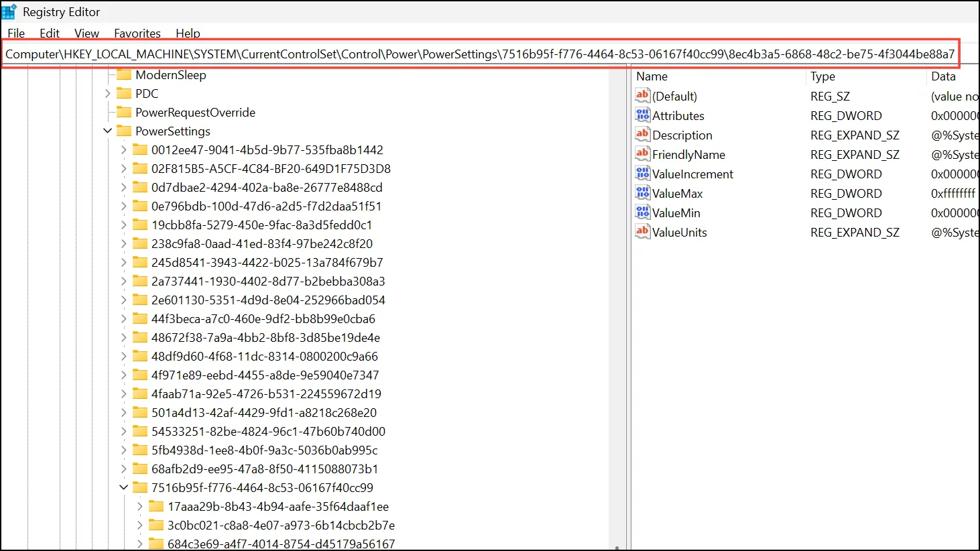Viewport: 980px width, 551px height.
Task: Click the binary icon of ValueMax value
Action: 643,193
